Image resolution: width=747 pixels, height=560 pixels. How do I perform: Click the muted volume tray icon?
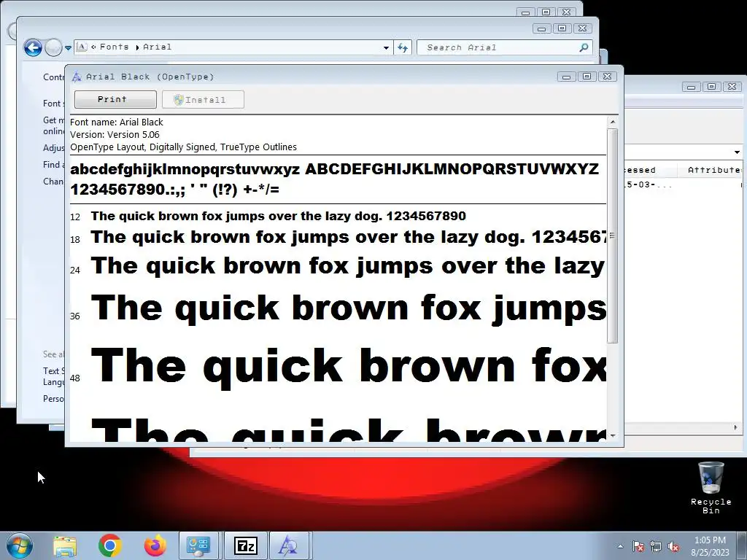[x=673, y=547]
